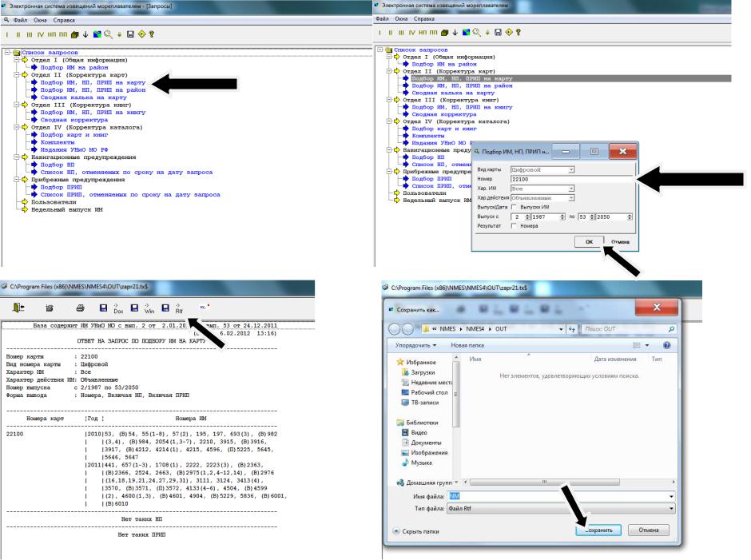Click the yellow diamond icon in the [Запросы] toolbar
Screen dimensions: 751x560
[141, 34]
